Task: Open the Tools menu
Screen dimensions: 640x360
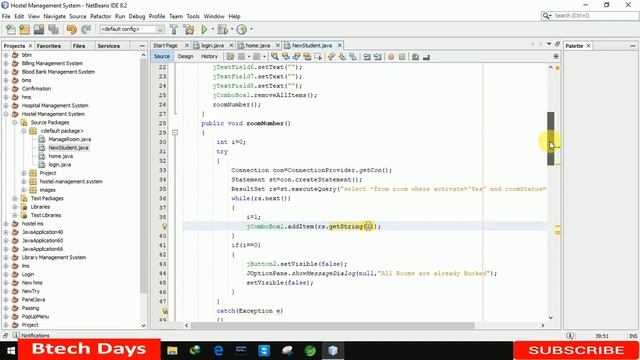Action: [x=193, y=16]
